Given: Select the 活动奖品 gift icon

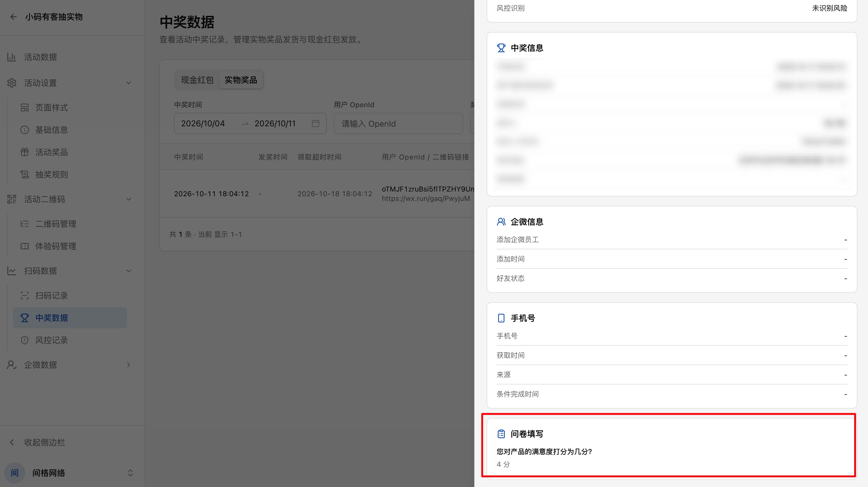Looking at the screenshot, I should (25, 152).
